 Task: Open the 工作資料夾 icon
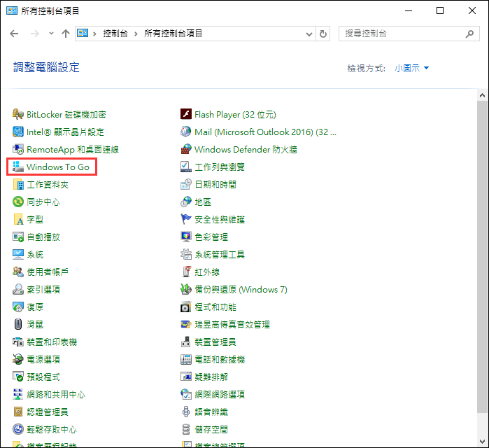pyautogui.click(x=17, y=184)
